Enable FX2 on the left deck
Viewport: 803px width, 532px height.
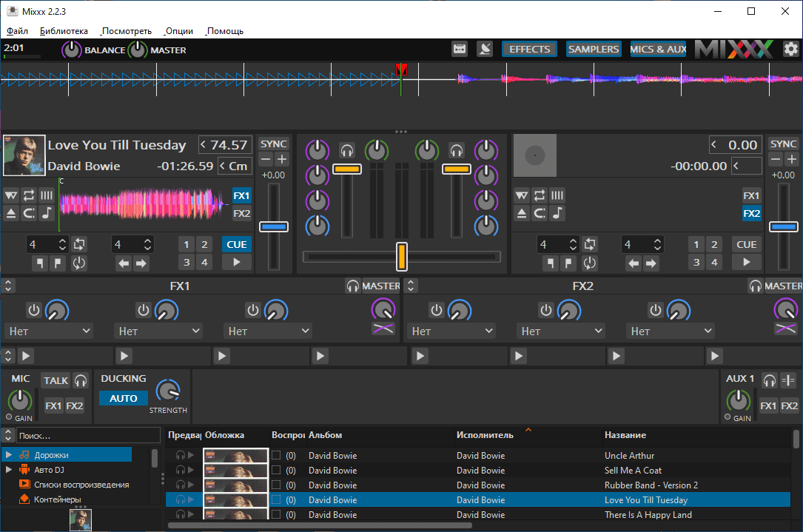(242, 214)
